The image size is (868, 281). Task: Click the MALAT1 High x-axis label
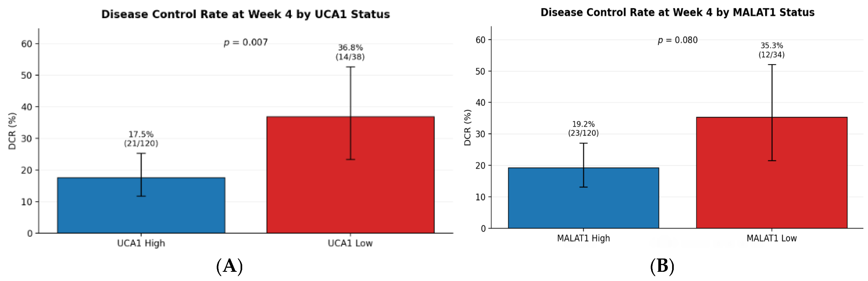pyautogui.click(x=583, y=238)
